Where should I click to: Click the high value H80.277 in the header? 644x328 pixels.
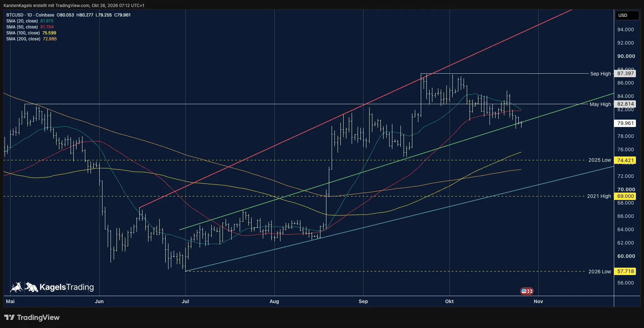coord(85,15)
